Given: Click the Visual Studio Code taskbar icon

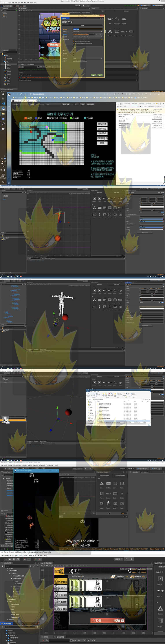Looking at the screenshot, I should (3, 104).
